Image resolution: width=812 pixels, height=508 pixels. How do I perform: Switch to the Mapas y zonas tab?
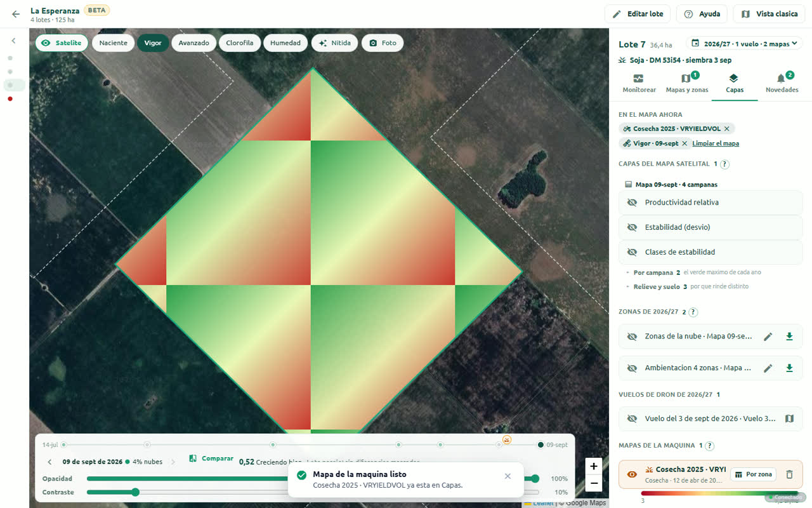point(687,84)
